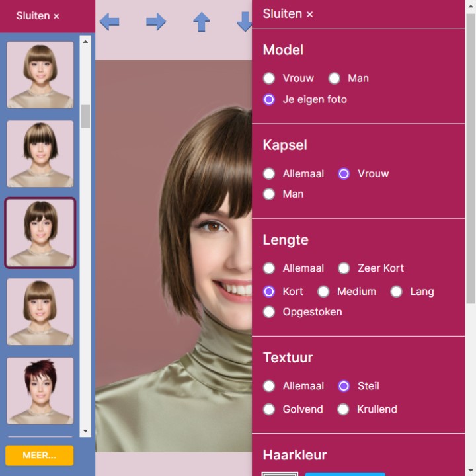Move hairstyle up with the up arrow
The image size is (476, 476).
click(202, 22)
